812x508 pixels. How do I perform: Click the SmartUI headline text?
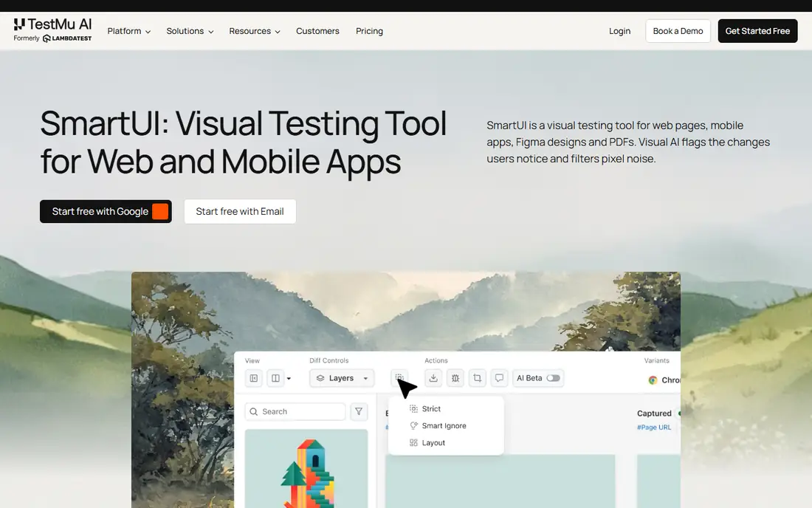coord(244,143)
